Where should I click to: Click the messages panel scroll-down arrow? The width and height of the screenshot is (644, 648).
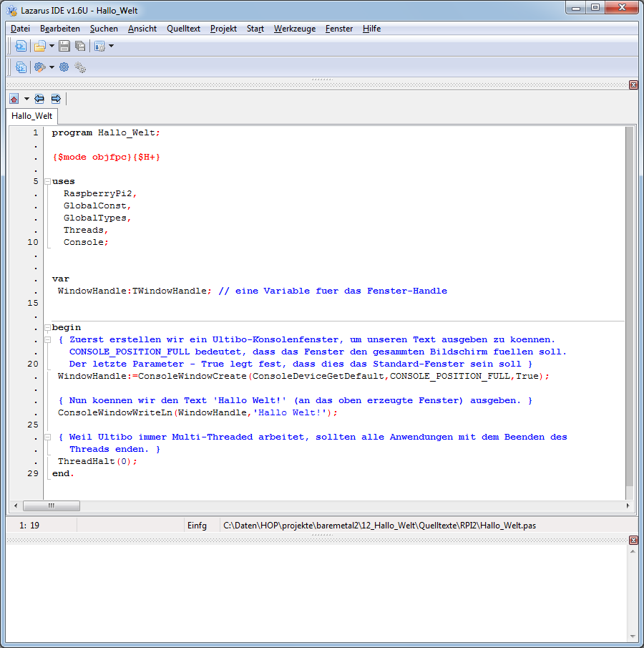click(x=633, y=637)
